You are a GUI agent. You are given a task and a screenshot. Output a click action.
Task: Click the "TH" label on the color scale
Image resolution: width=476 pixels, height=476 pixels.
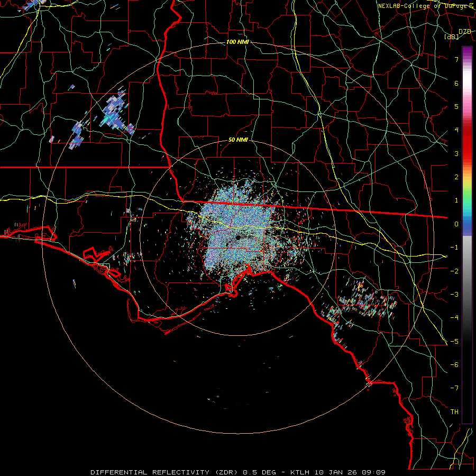click(x=454, y=412)
